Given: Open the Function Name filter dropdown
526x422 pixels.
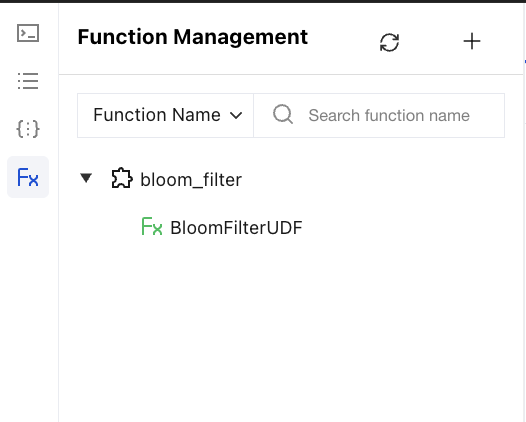Looking at the screenshot, I should pyautogui.click(x=165, y=115).
